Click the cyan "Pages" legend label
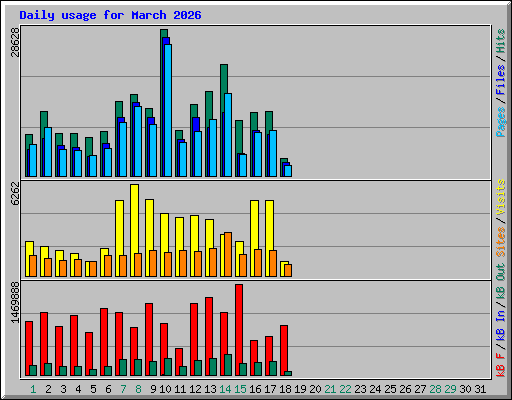The width and height of the screenshot is (512, 400). click(x=501, y=122)
